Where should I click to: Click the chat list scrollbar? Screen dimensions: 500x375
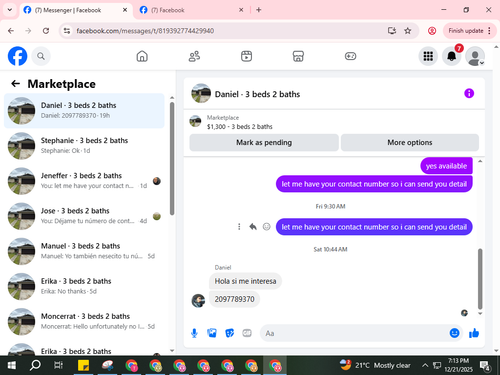pyautogui.click(x=172, y=158)
